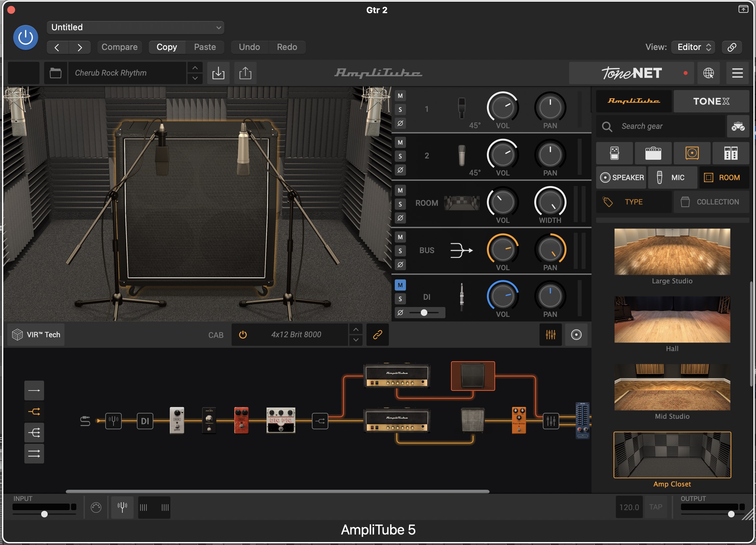
Task: Select the dual parallel signal routing icon
Action: point(34,453)
